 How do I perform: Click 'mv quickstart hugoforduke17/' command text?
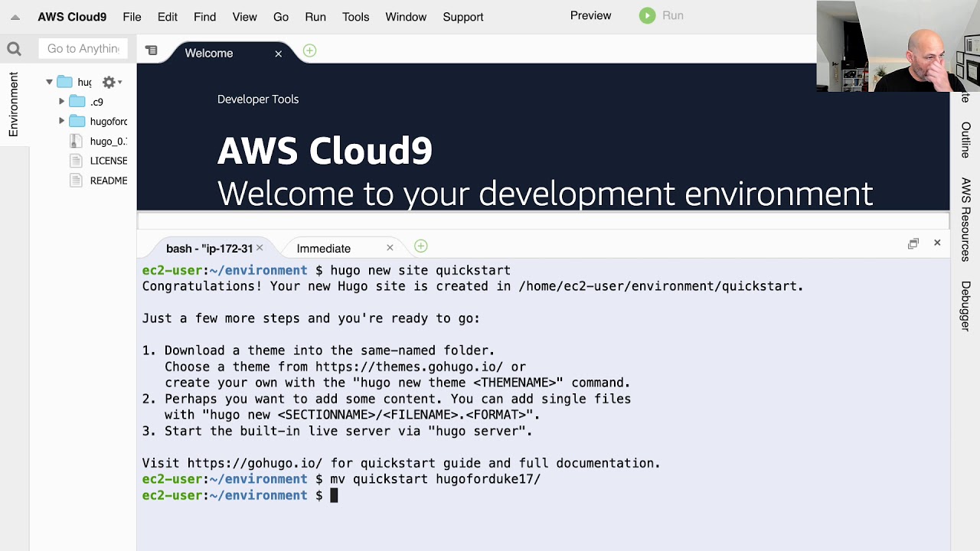coord(435,479)
